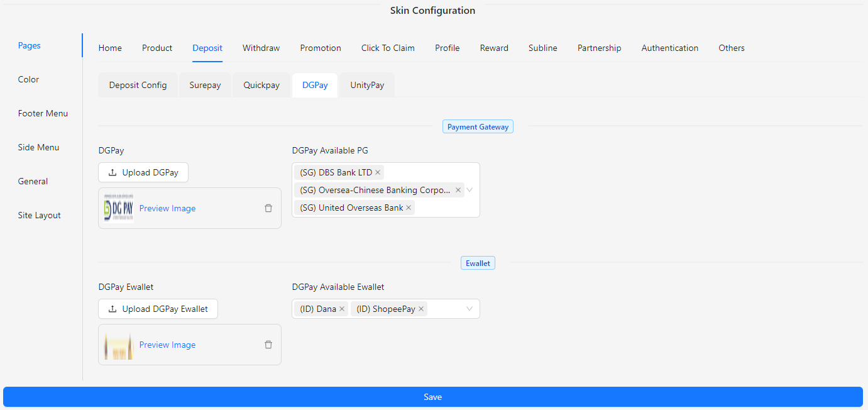This screenshot has width=868, height=410.
Task: Click the DG Pay logo thumbnail
Action: (x=118, y=208)
